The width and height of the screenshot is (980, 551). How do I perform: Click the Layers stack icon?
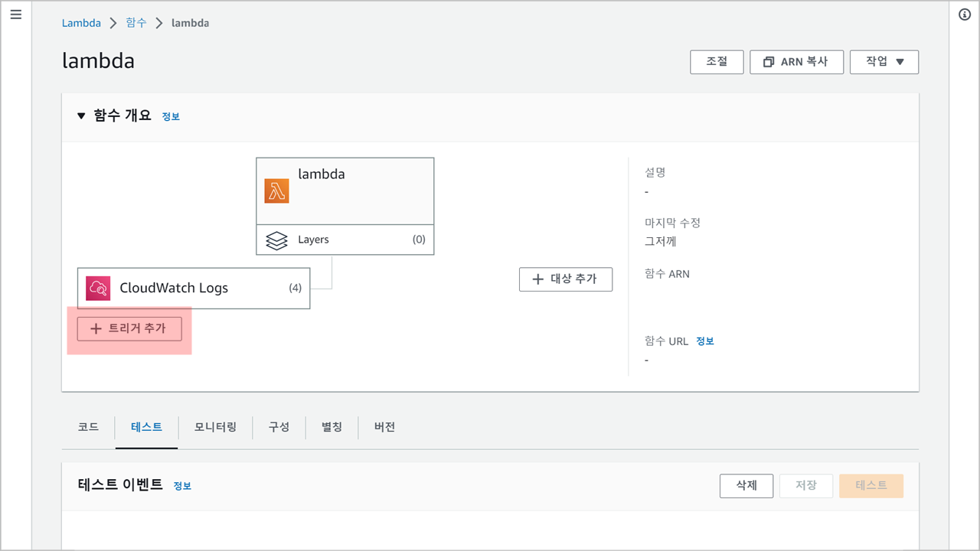click(x=276, y=240)
